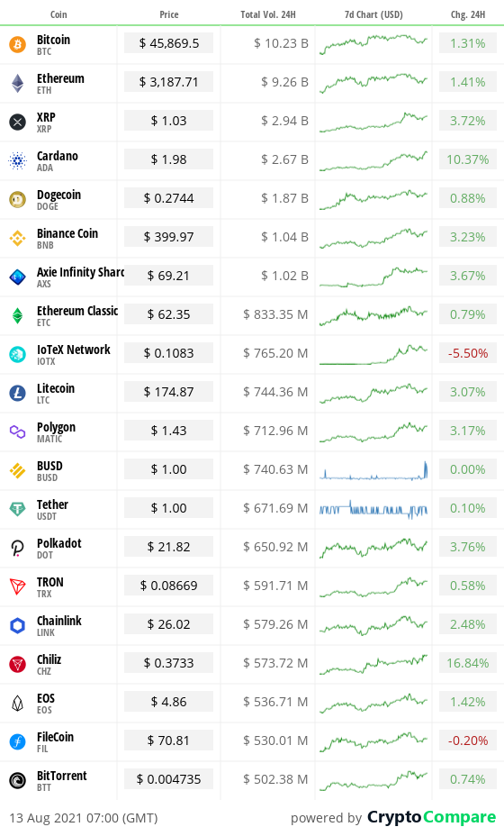The width and height of the screenshot is (504, 836).
Task: Click the Polkadot logo icon
Action: coord(18,548)
